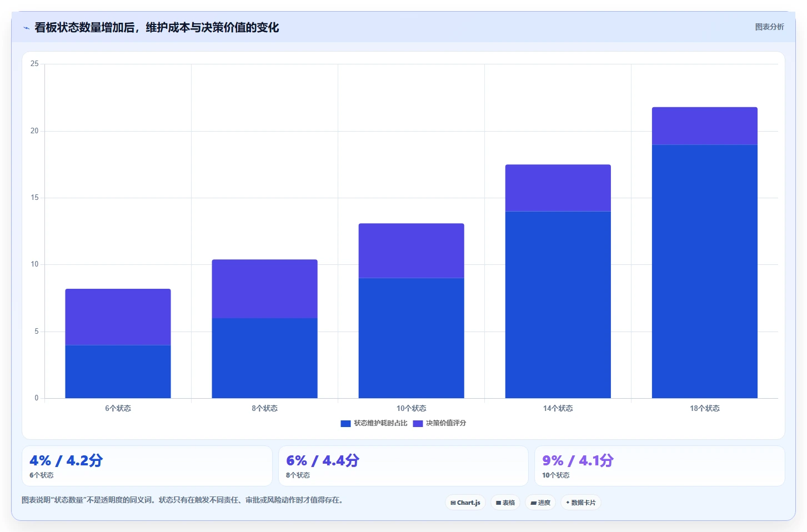Click the y-axis tick value 20

(34, 131)
